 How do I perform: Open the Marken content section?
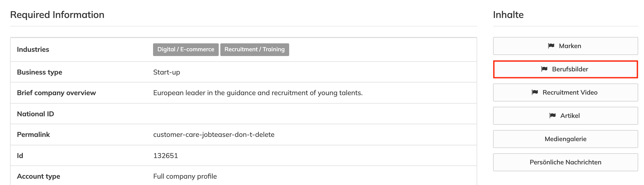(565, 46)
